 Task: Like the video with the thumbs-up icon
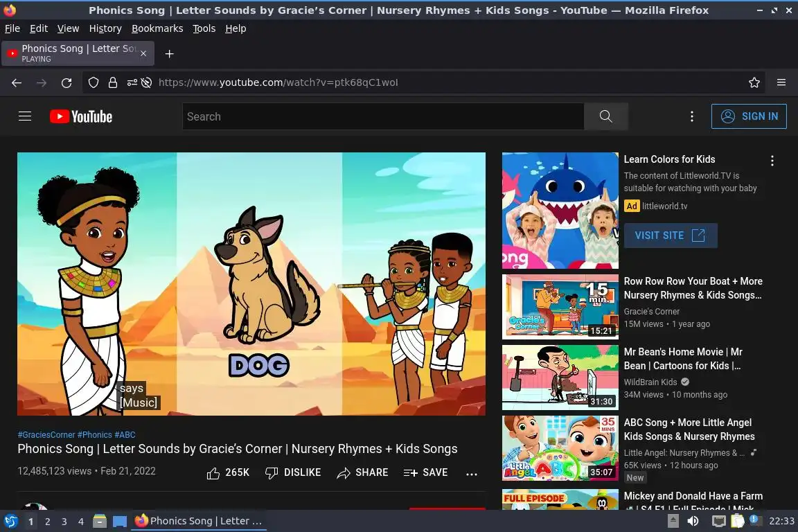pyautogui.click(x=213, y=473)
